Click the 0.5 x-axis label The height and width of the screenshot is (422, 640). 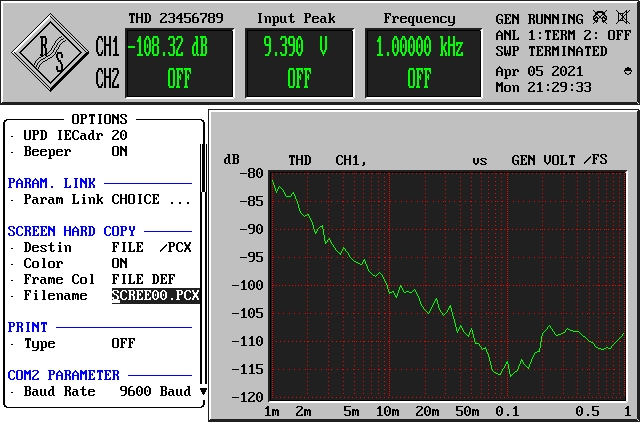(x=587, y=411)
